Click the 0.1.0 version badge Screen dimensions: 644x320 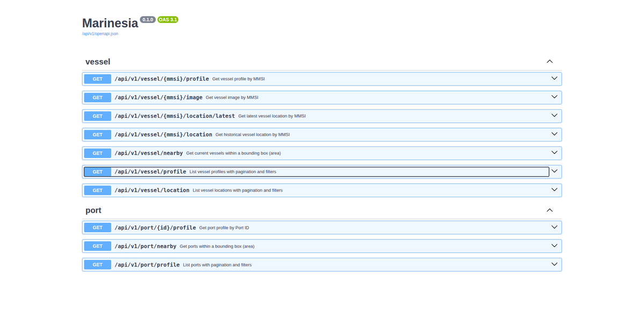pyautogui.click(x=148, y=19)
